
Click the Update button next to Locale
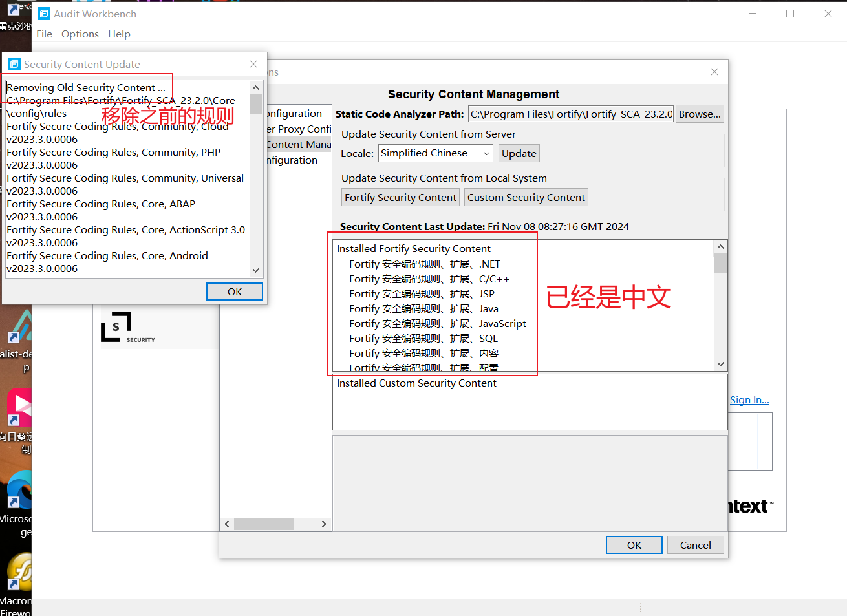click(x=519, y=153)
